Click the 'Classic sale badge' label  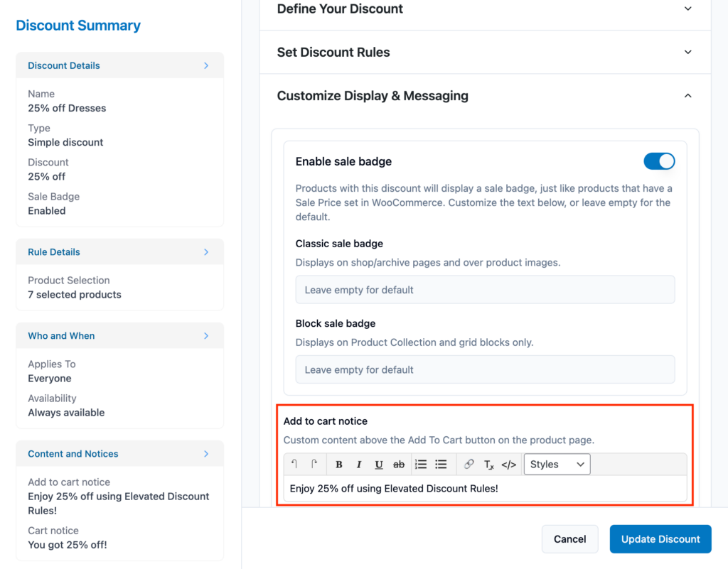(339, 244)
